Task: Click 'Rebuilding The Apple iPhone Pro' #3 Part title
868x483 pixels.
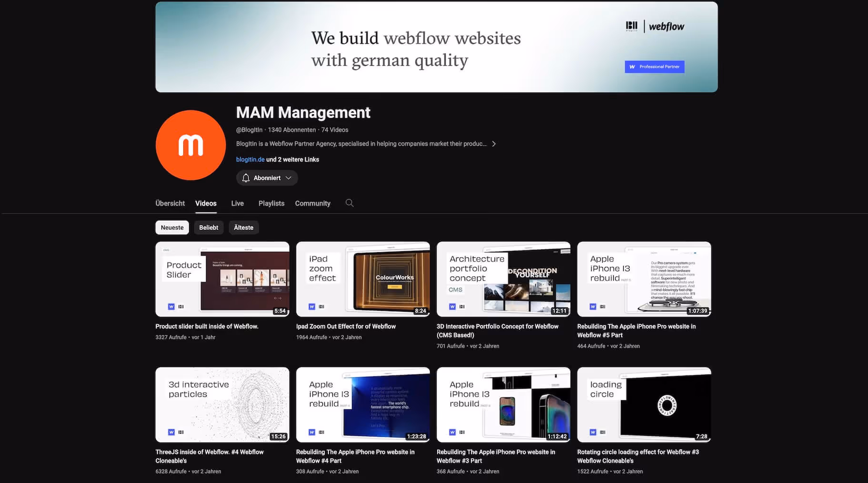Action: pyautogui.click(x=496, y=456)
